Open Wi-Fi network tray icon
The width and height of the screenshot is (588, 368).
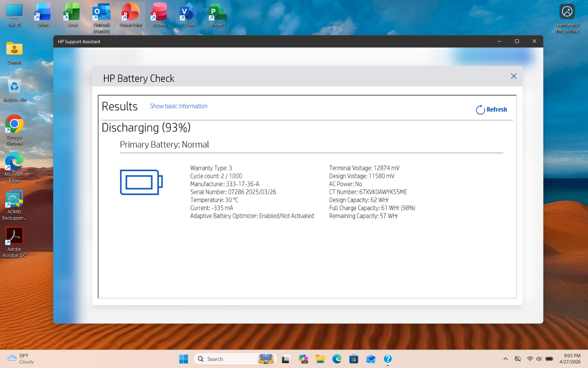(530, 359)
